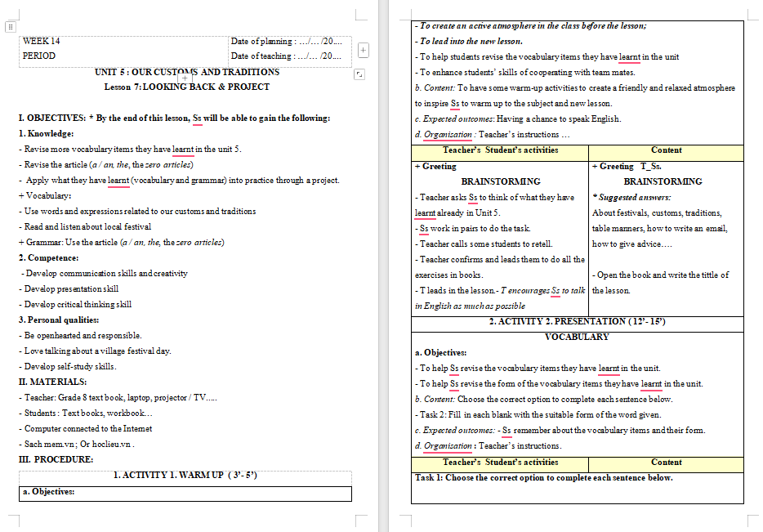Click the italic line "To lead into the new lesson."
This screenshot has width=763, height=532.
click(469, 42)
